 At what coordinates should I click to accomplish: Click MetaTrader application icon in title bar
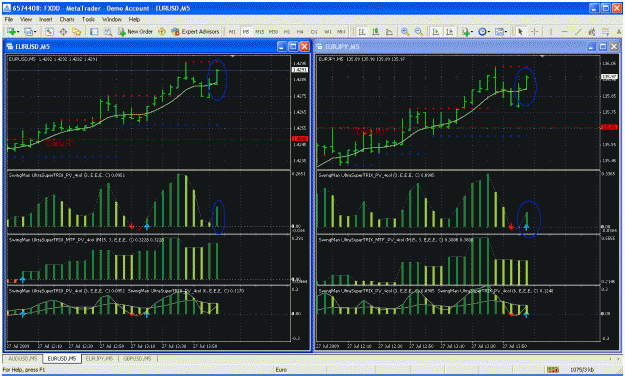tap(6, 8)
